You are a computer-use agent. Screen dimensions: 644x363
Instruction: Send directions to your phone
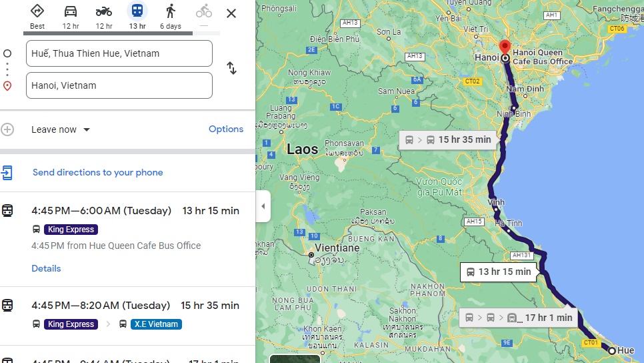pos(97,172)
